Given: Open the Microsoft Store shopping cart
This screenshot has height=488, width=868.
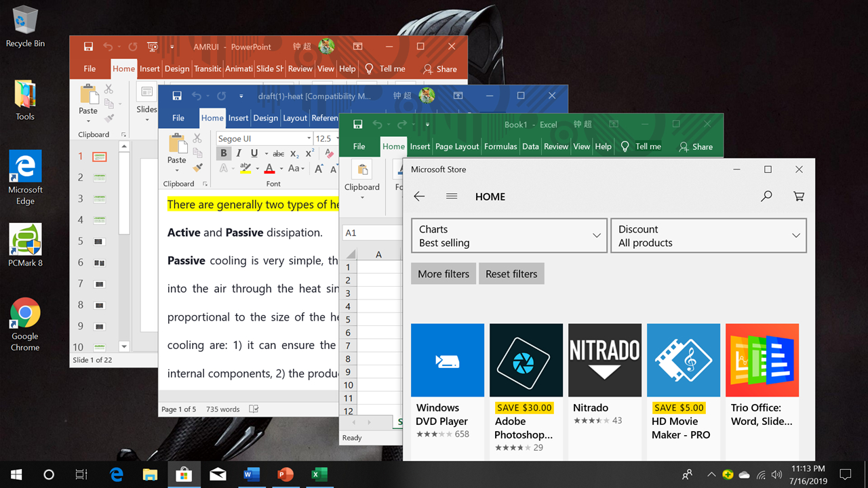Looking at the screenshot, I should [x=799, y=197].
